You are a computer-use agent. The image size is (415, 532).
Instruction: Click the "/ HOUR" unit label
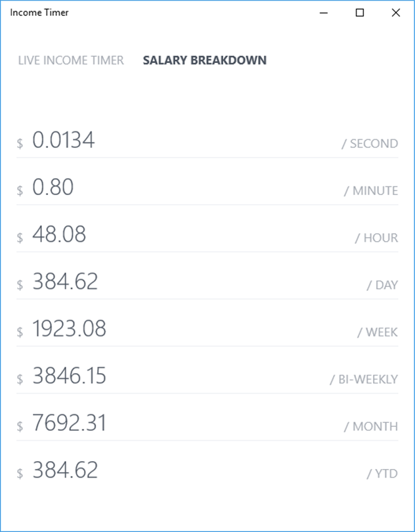(x=376, y=238)
